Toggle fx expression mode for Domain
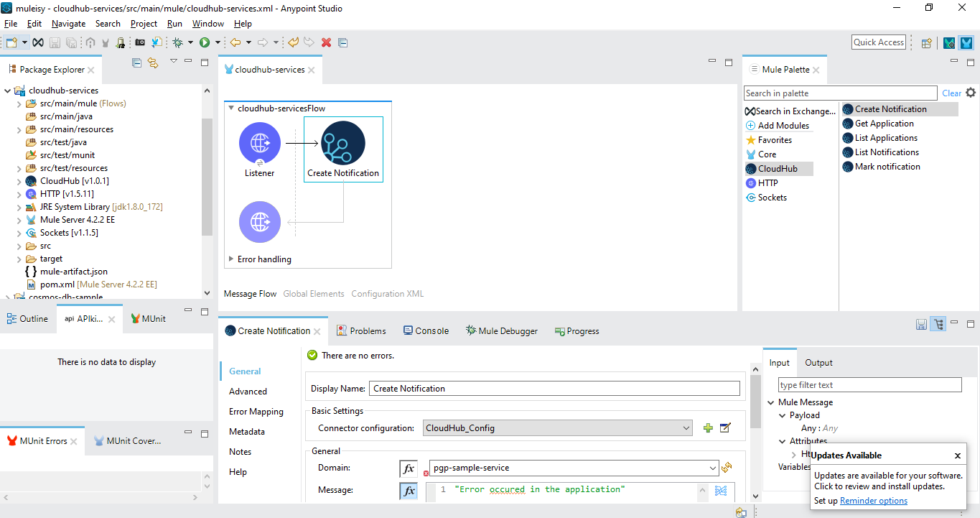Image resolution: width=980 pixels, height=518 pixels. pos(409,468)
